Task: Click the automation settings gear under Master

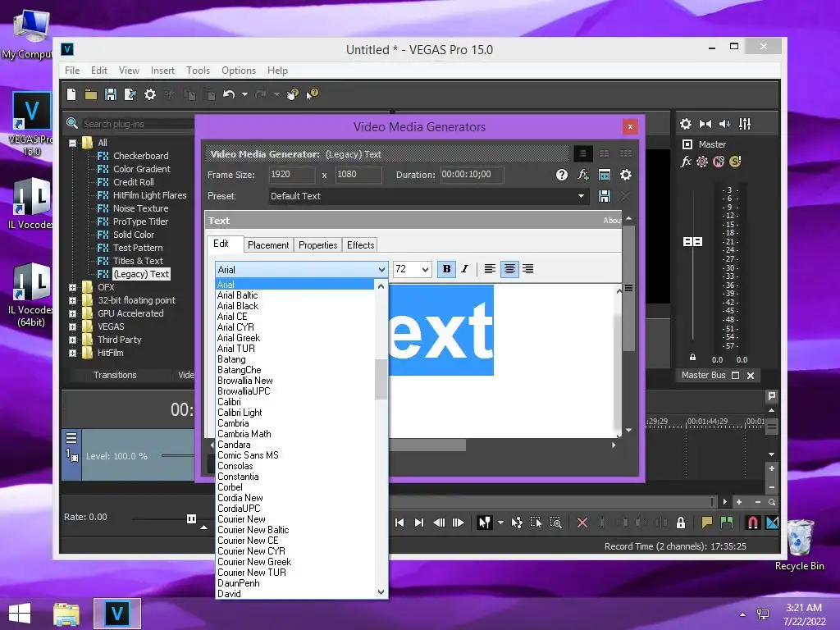Action: tap(702, 162)
